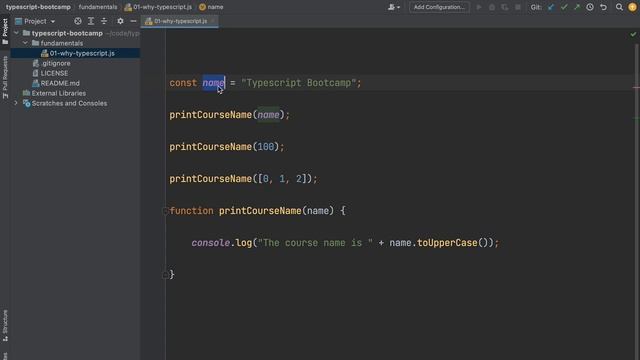Select the README.md file name
Screen dimensions: 640x360
tap(60, 83)
